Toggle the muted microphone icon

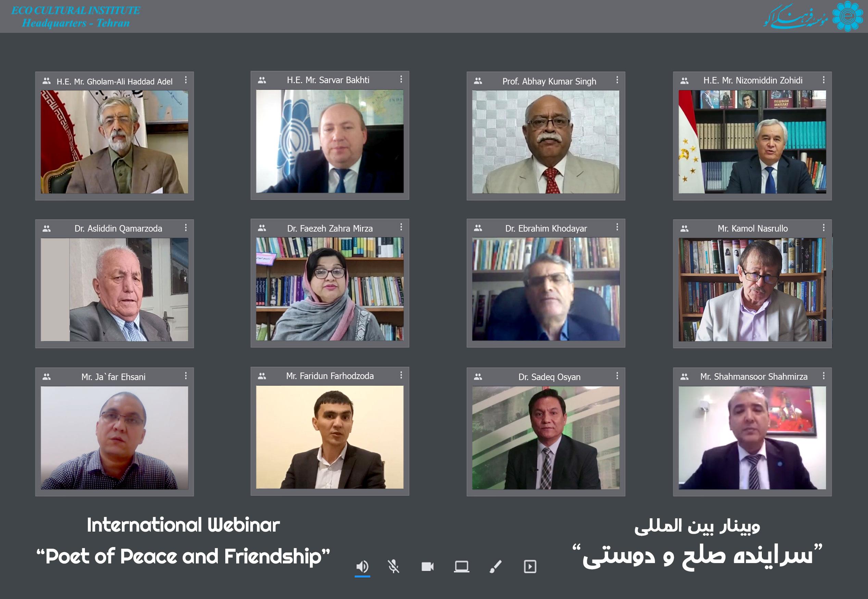(393, 567)
